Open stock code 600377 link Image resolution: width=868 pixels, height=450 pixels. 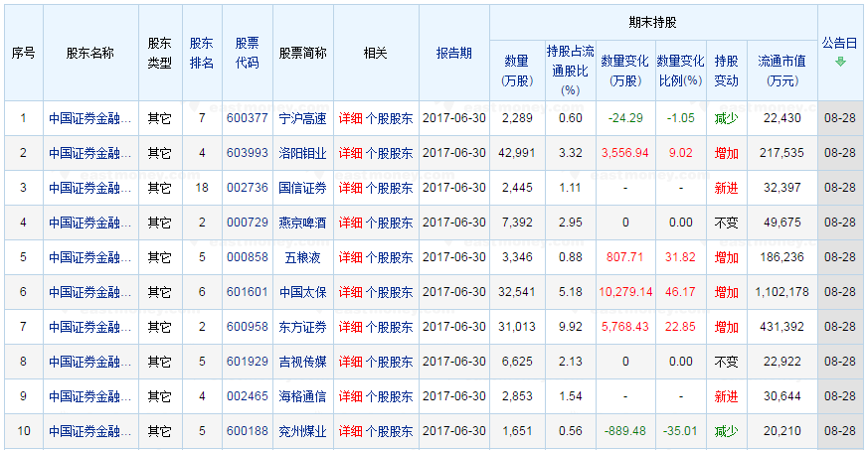247,118
